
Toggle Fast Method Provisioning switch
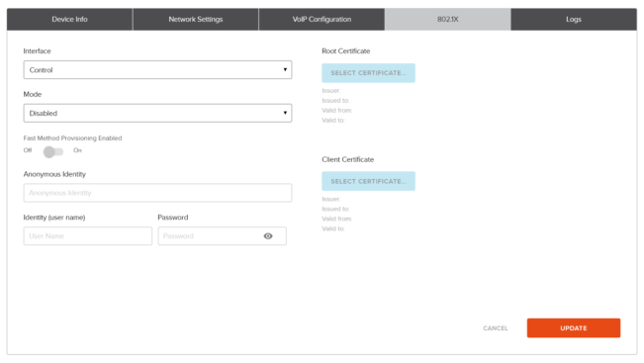(x=53, y=151)
